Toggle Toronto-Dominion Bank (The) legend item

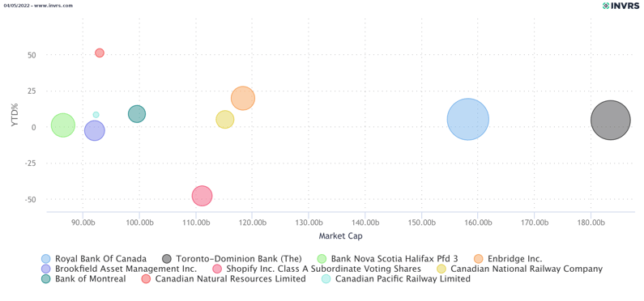[232, 259]
